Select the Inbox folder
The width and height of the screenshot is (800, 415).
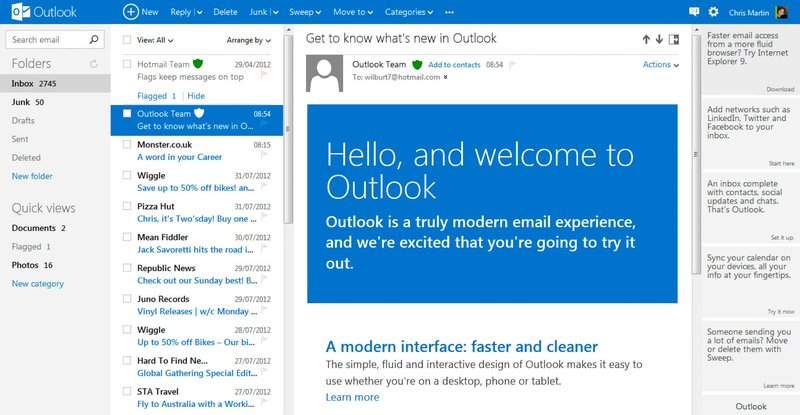[55, 83]
